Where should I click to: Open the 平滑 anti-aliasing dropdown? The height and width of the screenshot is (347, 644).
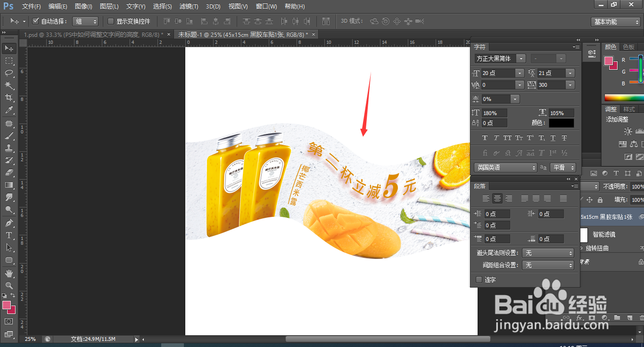[563, 167]
